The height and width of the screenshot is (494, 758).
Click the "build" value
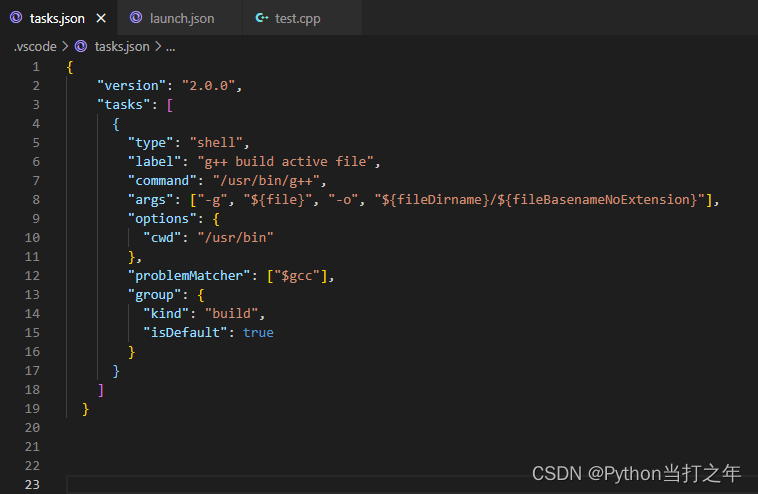coord(232,313)
